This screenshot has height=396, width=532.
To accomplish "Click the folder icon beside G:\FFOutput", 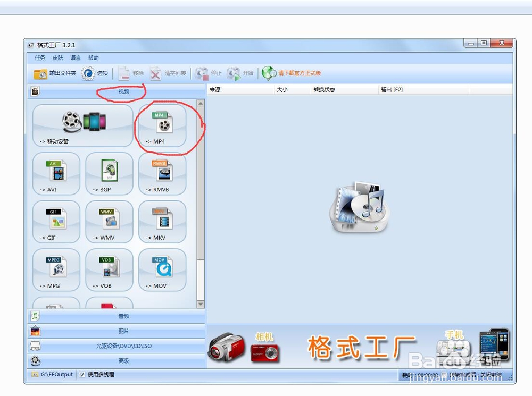I will 35,375.
